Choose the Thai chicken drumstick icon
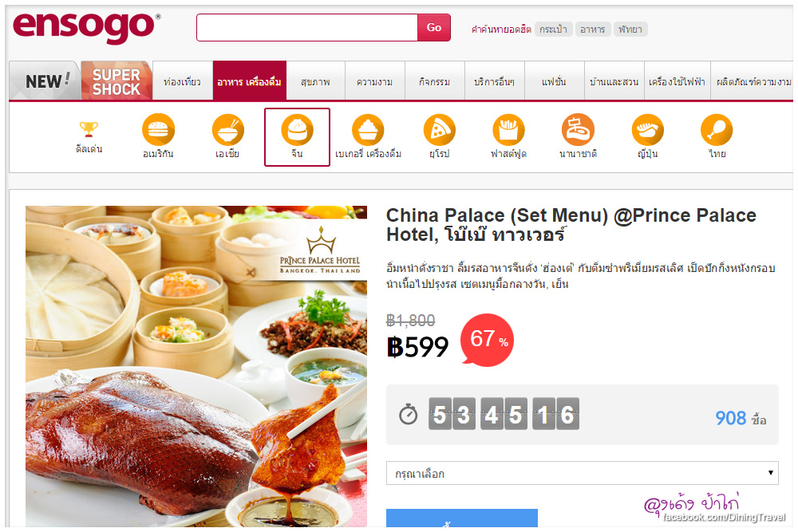The height and width of the screenshot is (532, 798). click(717, 130)
